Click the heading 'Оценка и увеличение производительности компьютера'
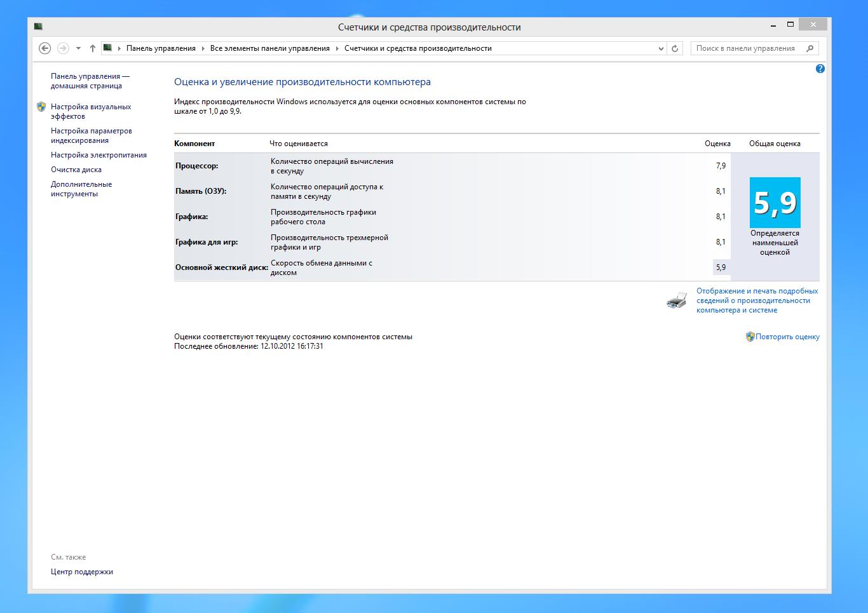868x613 pixels. (x=302, y=82)
